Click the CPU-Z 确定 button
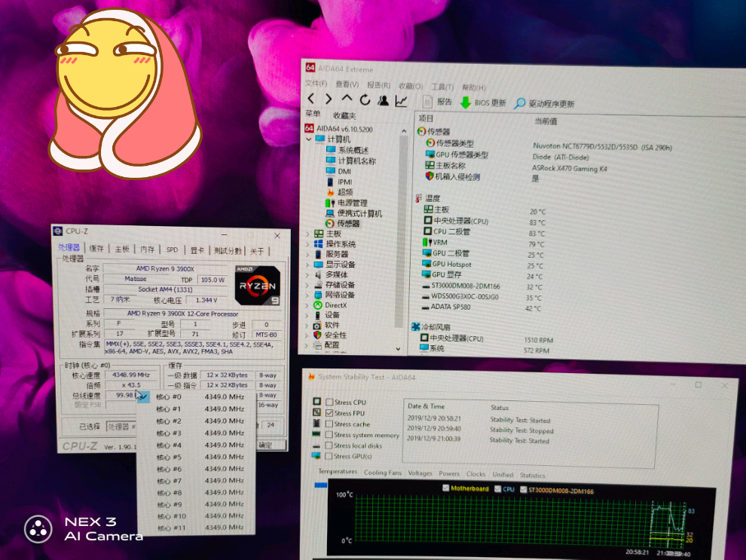 pyautogui.click(x=271, y=445)
